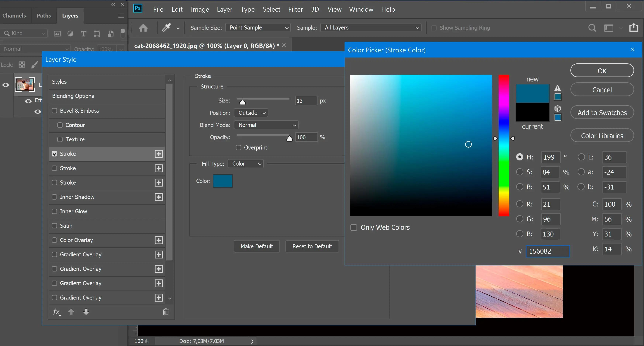Switch to the Channels tab

click(x=14, y=15)
